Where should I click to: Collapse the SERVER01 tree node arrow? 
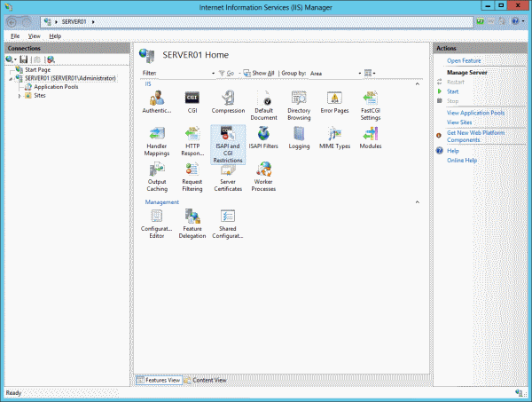(11, 79)
